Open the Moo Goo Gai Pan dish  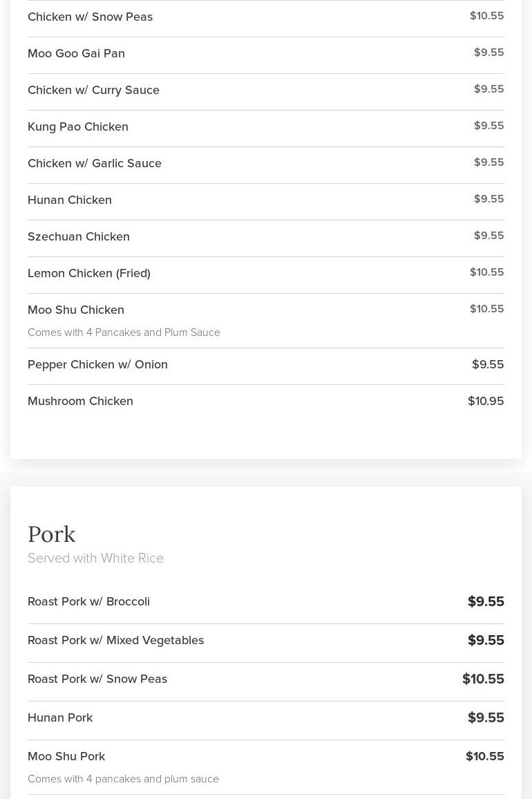[x=76, y=53]
